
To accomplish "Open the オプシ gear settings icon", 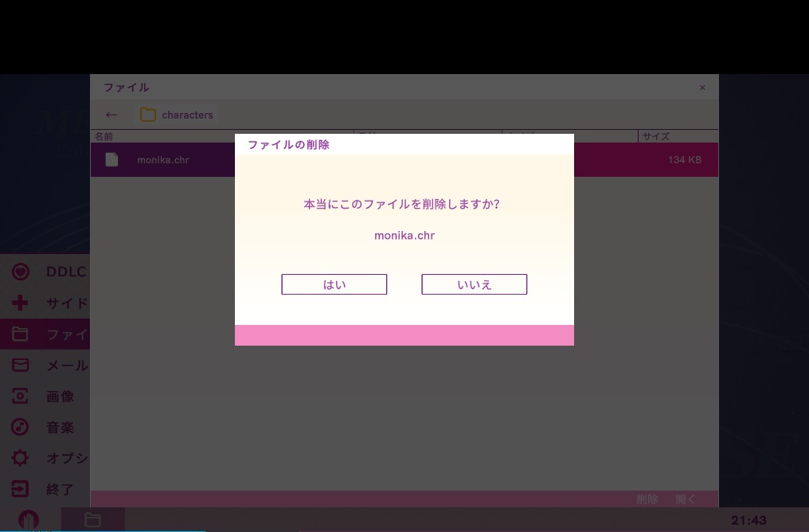I will tap(20, 458).
